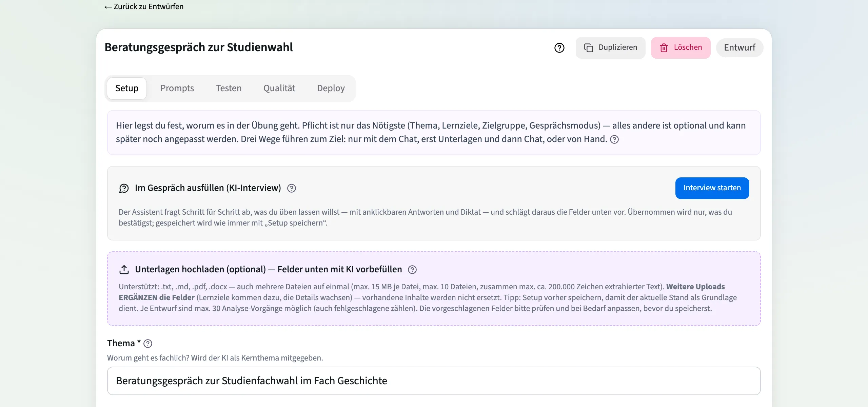This screenshot has height=407, width=868.
Task: Click the upload arrow icon
Action: pos(124,270)
